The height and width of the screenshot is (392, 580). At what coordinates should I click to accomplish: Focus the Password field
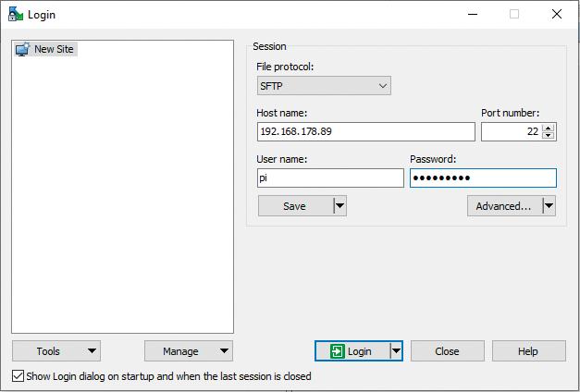[483, 178]
